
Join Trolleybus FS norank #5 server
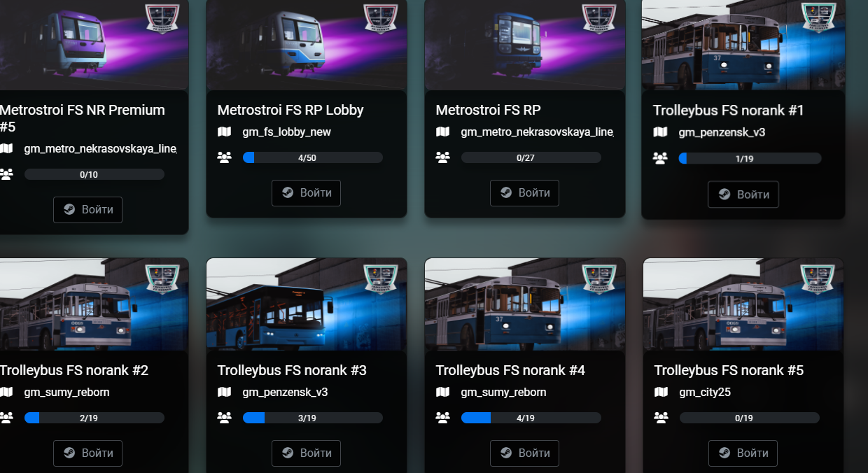pos(743,453)
